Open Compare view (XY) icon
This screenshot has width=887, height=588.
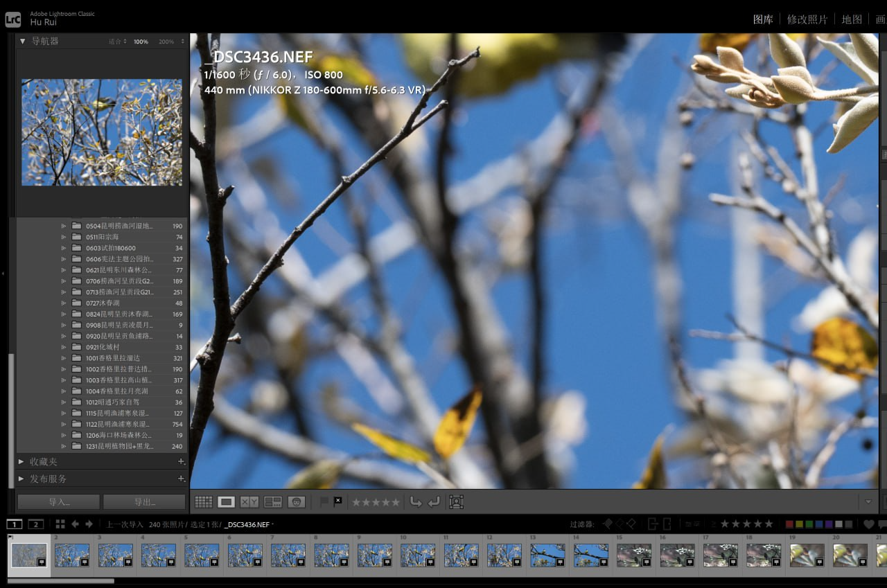coord(249,502)
